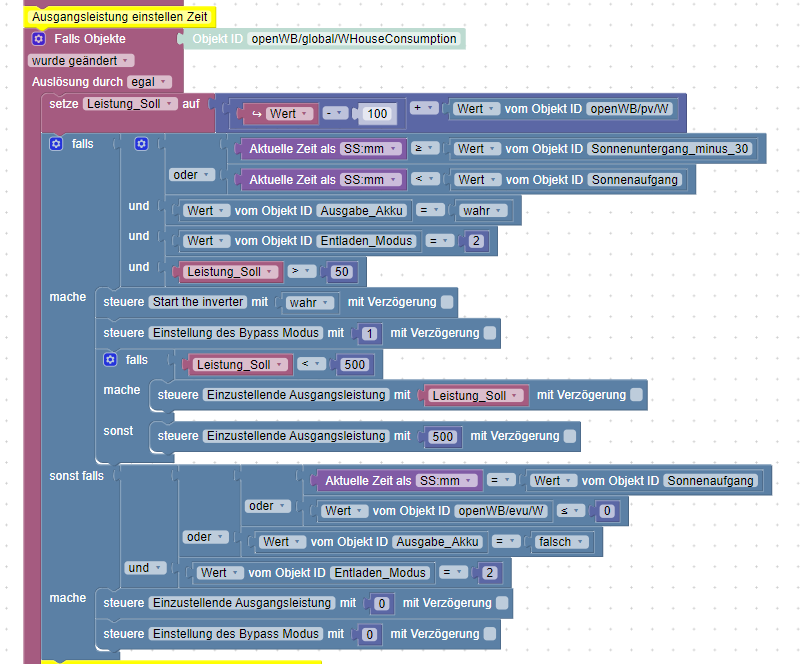808x664 pixels.
Task: Check the delay checkbox for output power 0
Action: (502, 603)
